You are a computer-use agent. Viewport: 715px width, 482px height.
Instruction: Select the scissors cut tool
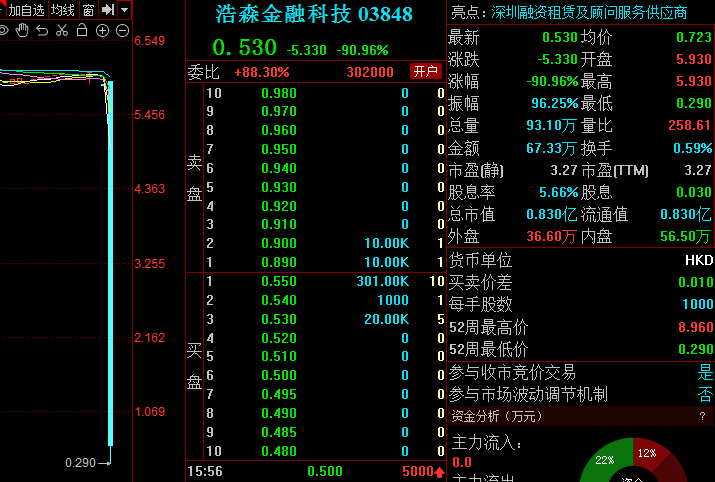pyautogui.click(x=62, y=31)
